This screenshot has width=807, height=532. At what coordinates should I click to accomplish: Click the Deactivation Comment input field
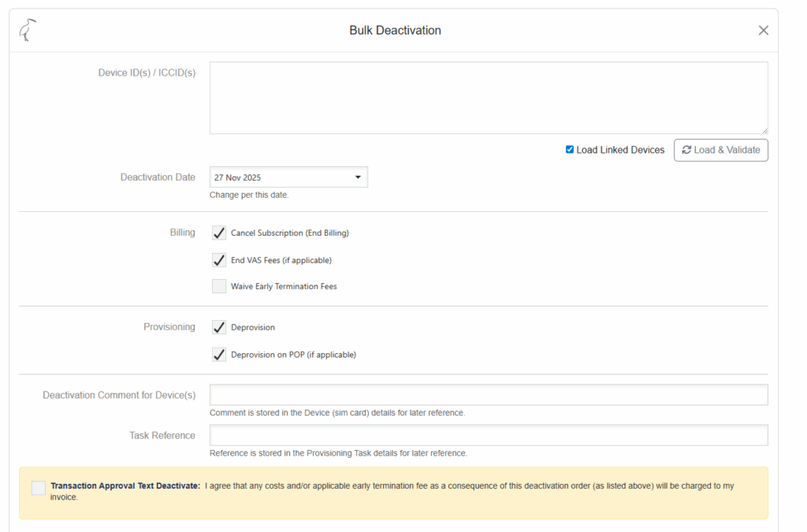[x=488, y=395]
